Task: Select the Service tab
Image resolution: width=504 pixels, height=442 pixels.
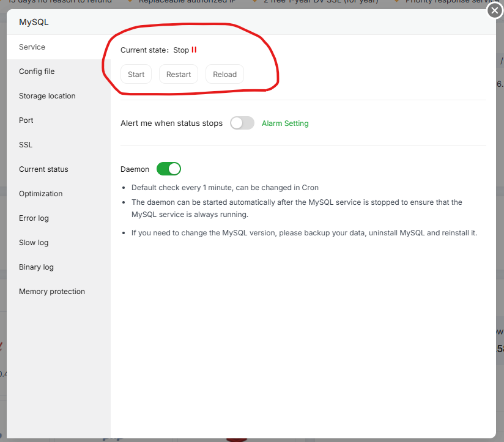Action: pyautogui.click(x=59, y=47)
